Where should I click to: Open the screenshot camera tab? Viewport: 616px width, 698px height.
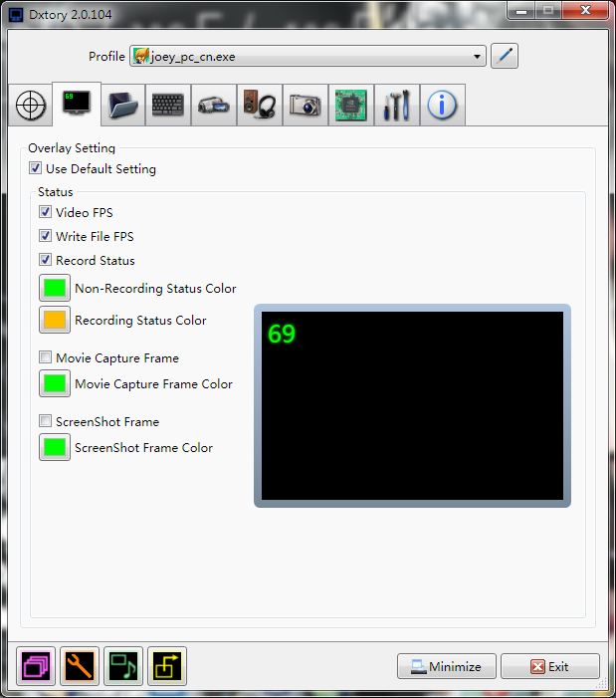(306, 106)
